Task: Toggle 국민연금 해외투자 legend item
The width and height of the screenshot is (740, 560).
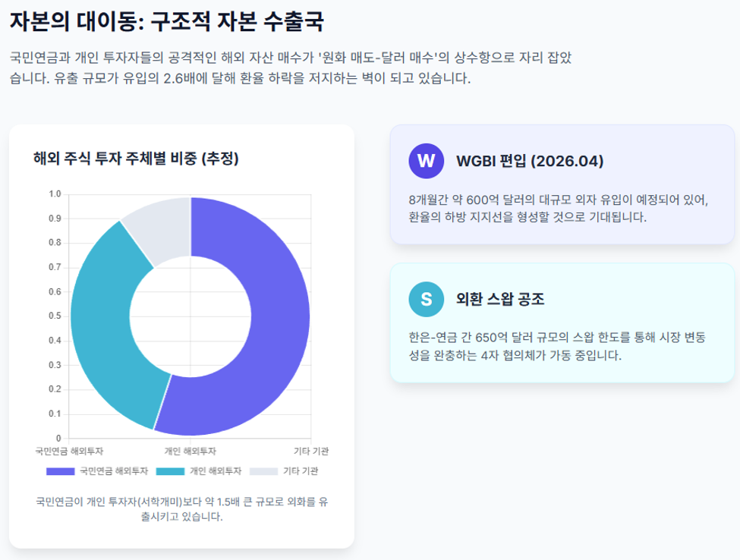Action: pyautogui.click(x=97, y=470)
